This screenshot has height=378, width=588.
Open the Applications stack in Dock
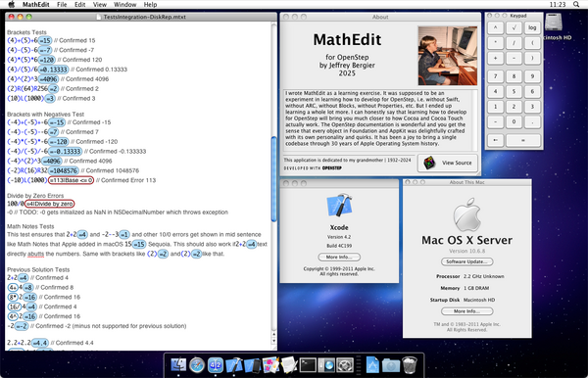(x=372, y=365)
